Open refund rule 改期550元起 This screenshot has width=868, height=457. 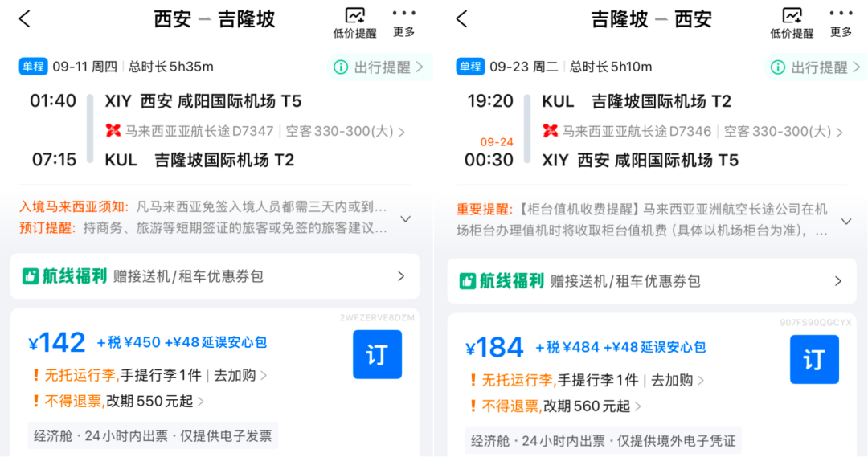155,401
